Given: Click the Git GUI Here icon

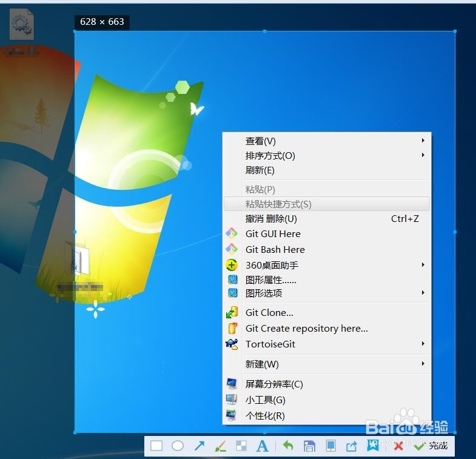Looking at the screenshot, I should pos(232,233).
